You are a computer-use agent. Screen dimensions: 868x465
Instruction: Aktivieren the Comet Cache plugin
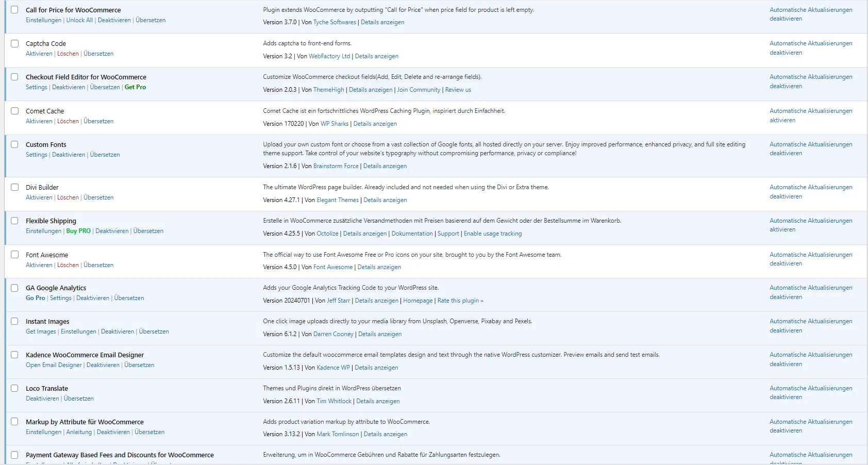click(x=39, y=121)
